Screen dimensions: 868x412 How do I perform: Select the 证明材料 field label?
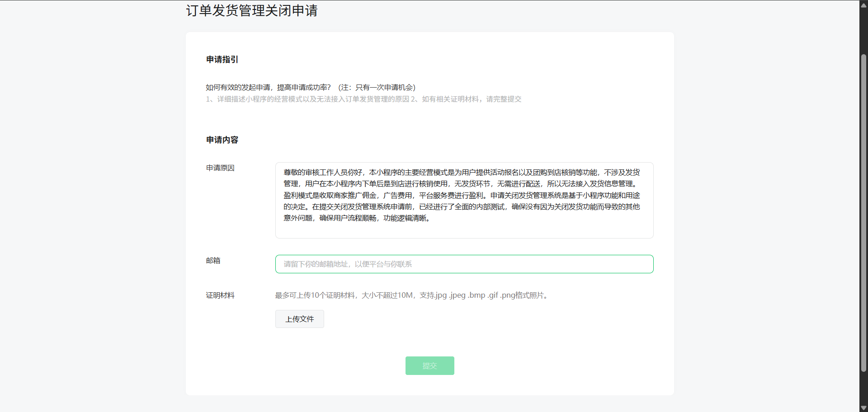220,295
